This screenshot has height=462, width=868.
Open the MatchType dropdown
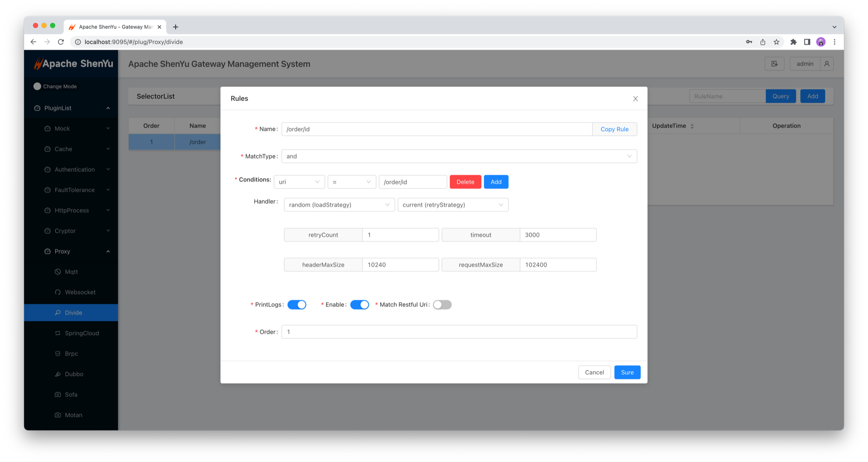(459, 156)
